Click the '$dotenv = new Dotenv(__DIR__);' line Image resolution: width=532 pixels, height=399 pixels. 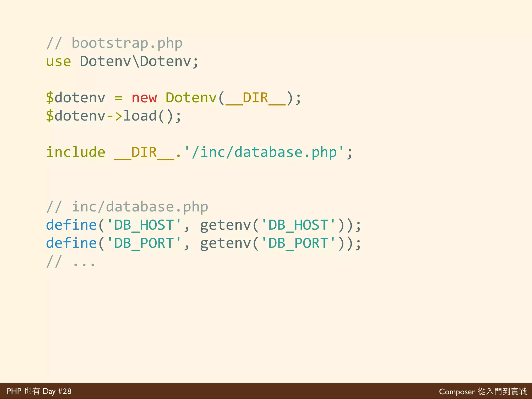[x=174, y=98]
